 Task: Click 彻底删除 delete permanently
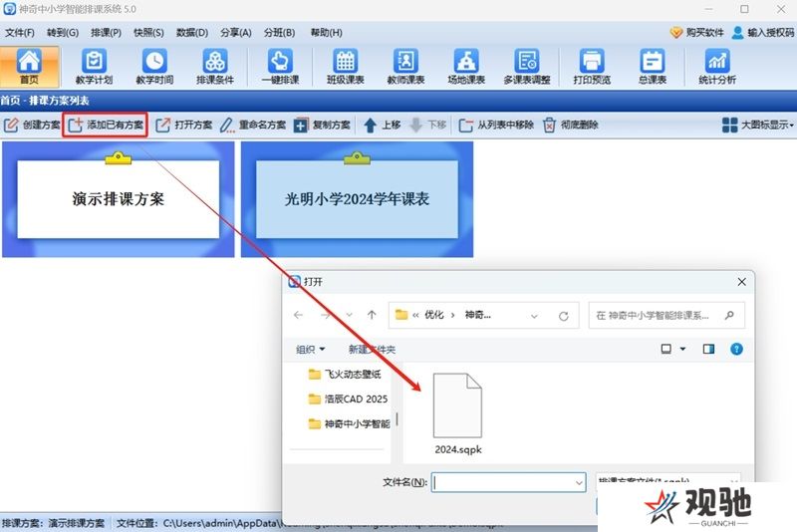click(570, 125)
